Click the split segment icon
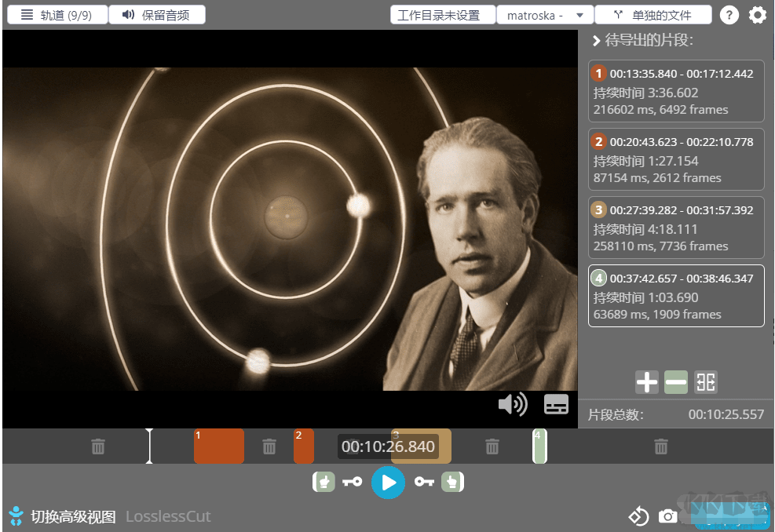This screenshot has height=532, width=775. 706,382
